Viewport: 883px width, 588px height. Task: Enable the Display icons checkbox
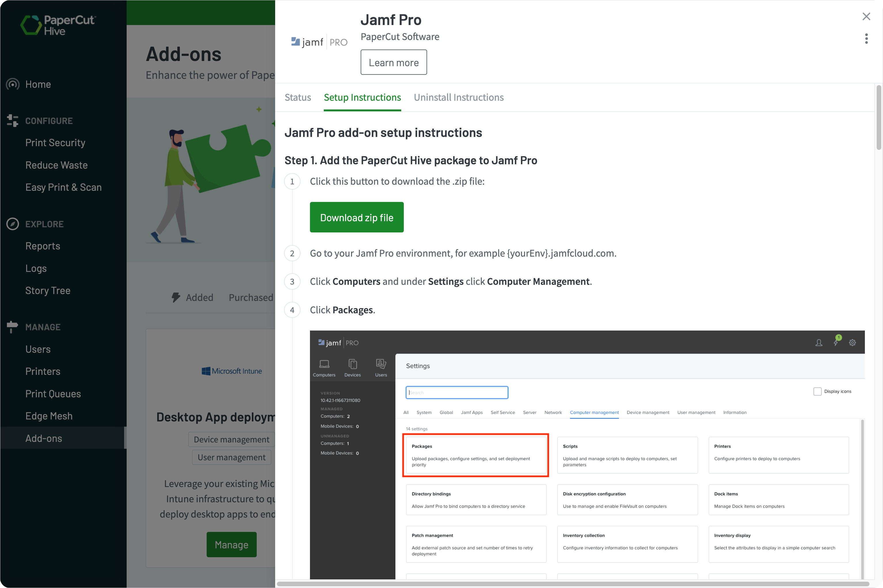(x=818, y=391)
